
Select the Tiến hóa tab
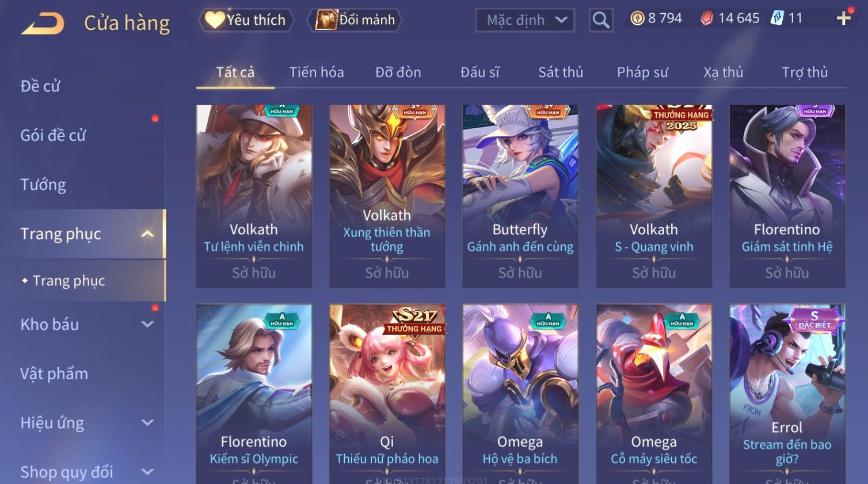[x=317, y=72]
